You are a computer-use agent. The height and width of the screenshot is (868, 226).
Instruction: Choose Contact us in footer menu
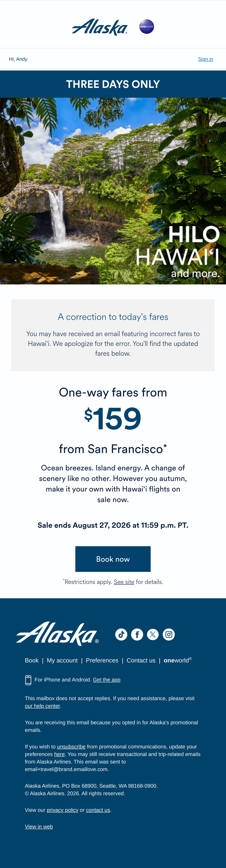pyautogui.click(x=141, y=661)
